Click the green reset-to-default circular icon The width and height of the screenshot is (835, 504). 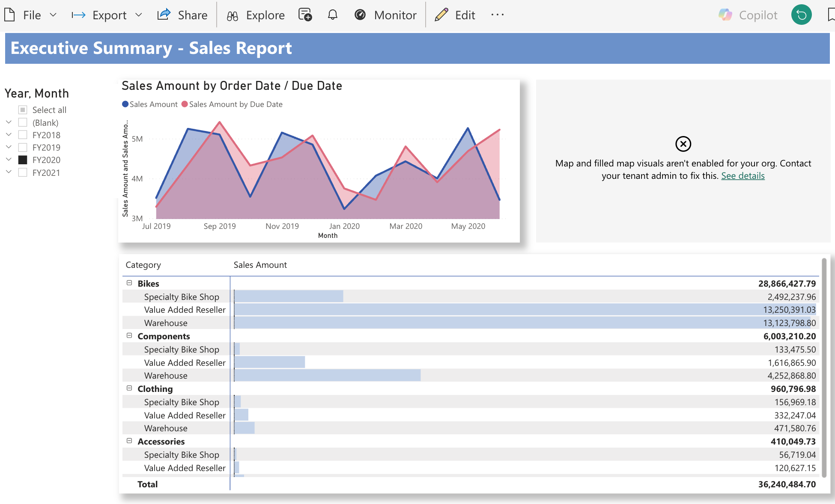[x=801, y=15]
